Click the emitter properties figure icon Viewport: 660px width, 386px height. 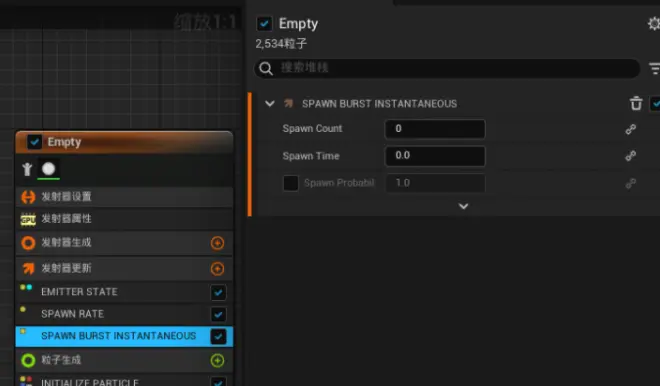pyautogui.click(x=27, y=169)
